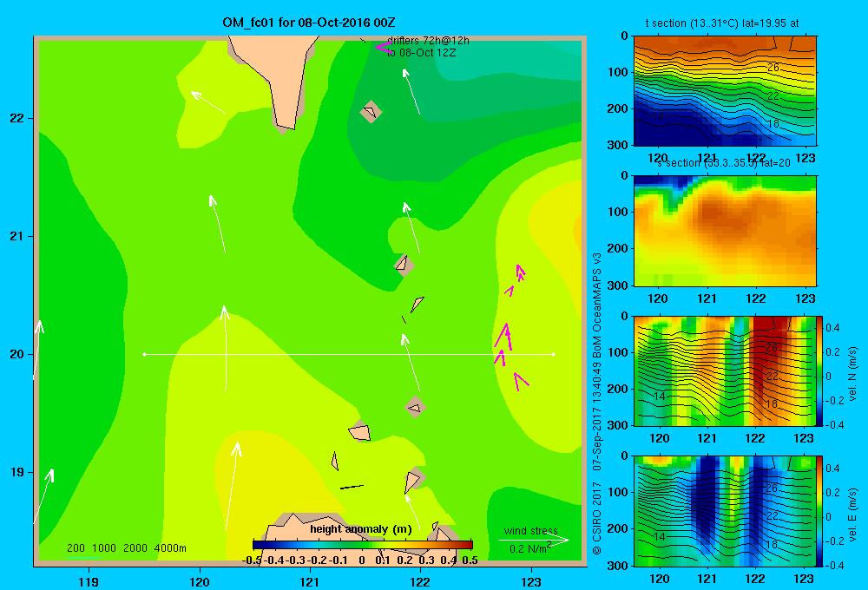Click longitude tick 120 under the salinity section
The image size is (868, 590).
coord(658,298)
